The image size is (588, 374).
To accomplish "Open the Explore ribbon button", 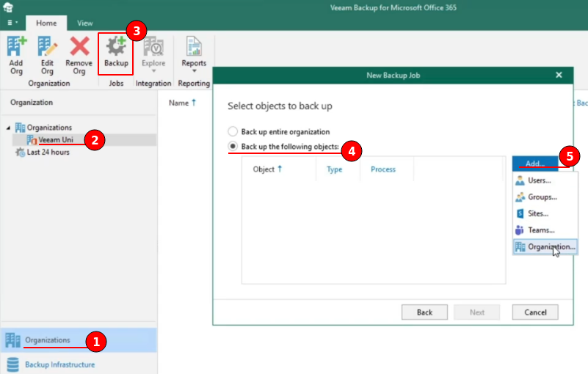I will (x=153, y=55).
